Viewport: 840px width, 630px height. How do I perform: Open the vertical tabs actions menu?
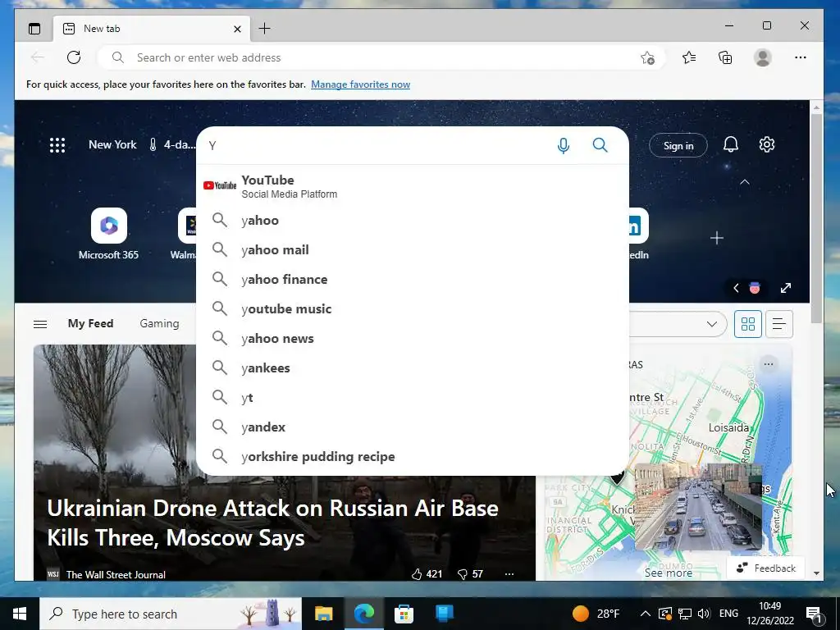34,29
